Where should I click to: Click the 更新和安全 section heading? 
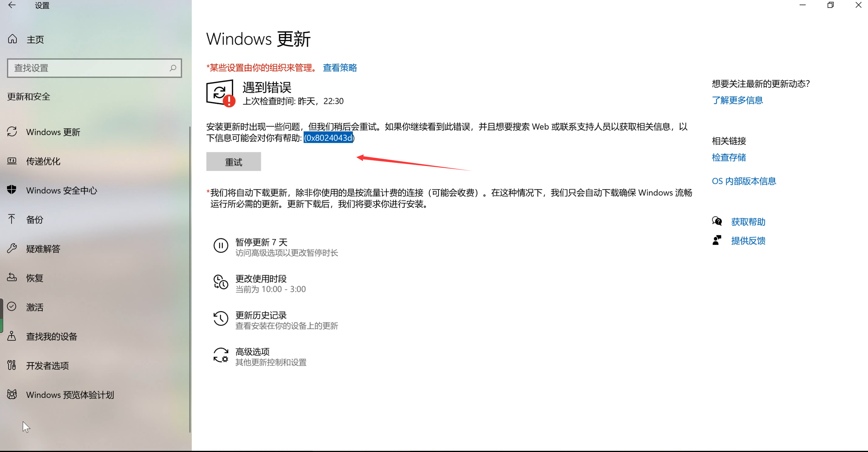pyautogui.click(x=29, y=96)
